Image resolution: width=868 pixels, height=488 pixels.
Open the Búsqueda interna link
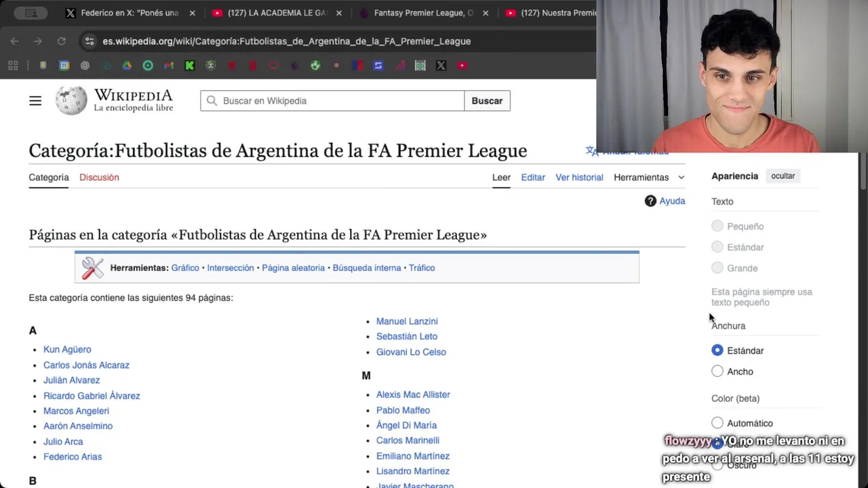coord(367,268)
